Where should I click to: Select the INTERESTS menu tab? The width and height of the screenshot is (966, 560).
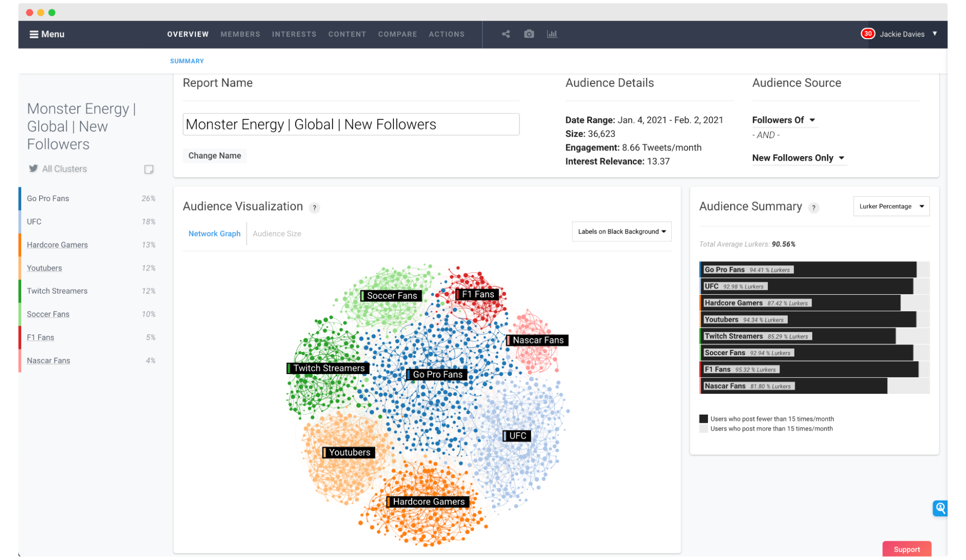point(294,34)
